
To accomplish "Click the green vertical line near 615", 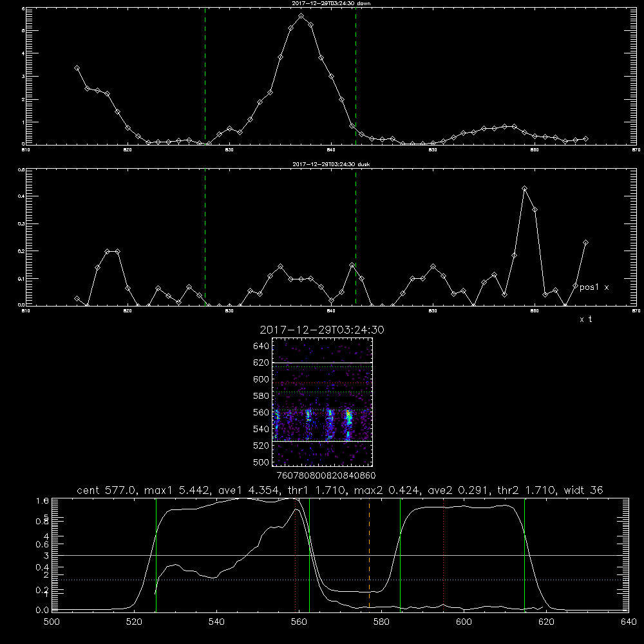I will pos(524,554).
